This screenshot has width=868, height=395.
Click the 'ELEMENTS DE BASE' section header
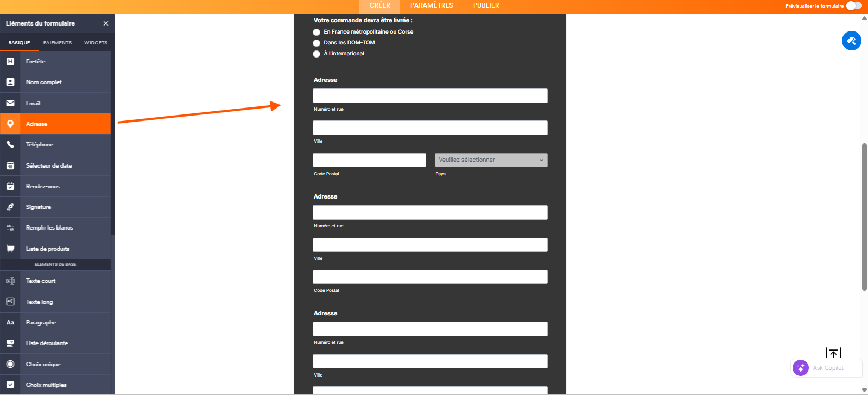[55, 264]
